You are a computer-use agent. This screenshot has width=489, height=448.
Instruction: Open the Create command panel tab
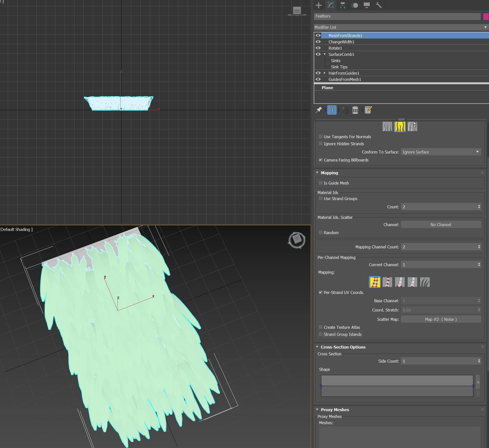click(318, 5)
